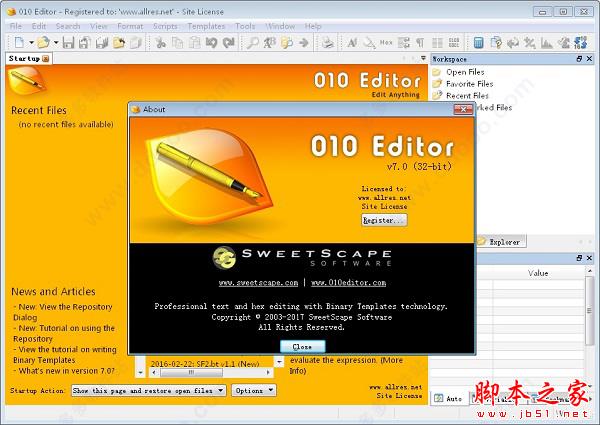600x425 pixels.
Task: Open the Templates menu
Action: (x=206, y=26)
